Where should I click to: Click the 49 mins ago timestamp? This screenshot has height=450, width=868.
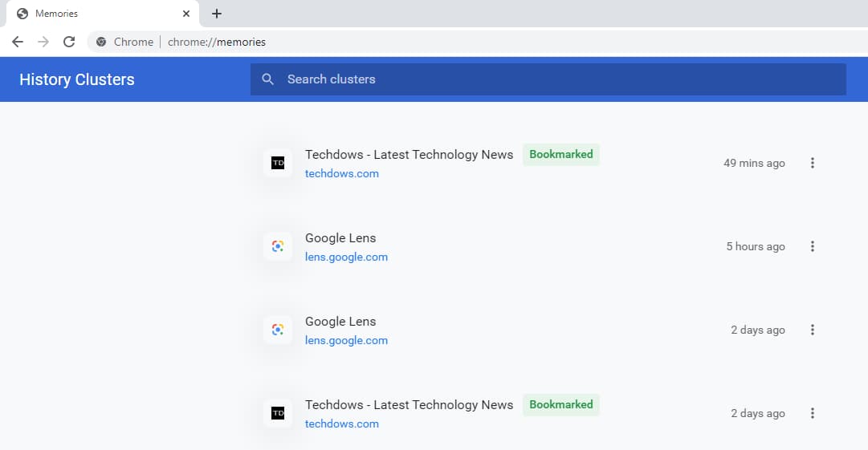point(754,163)
